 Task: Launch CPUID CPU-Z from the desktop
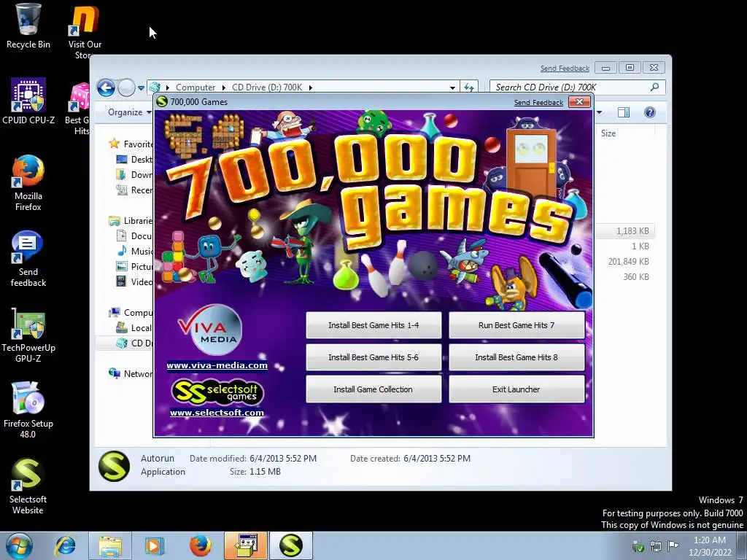[x=28, y=101]
